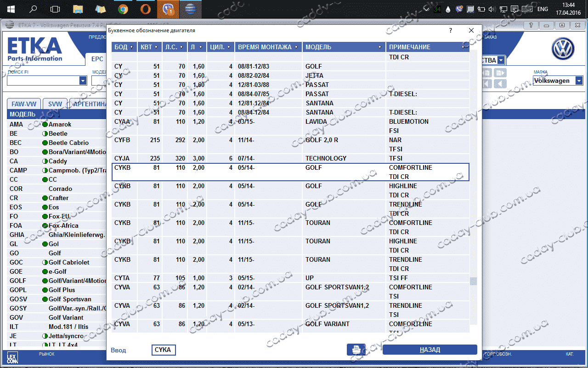This screenshot has height=368, width=588.
Task: Select the CY JETTA 08/82-02/84 row
Action: [x=290, y=75]
